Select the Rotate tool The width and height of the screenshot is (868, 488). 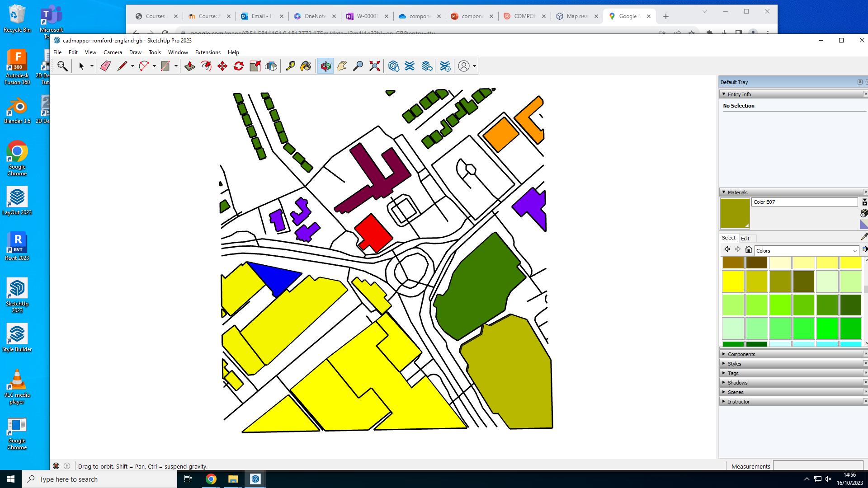239,66
